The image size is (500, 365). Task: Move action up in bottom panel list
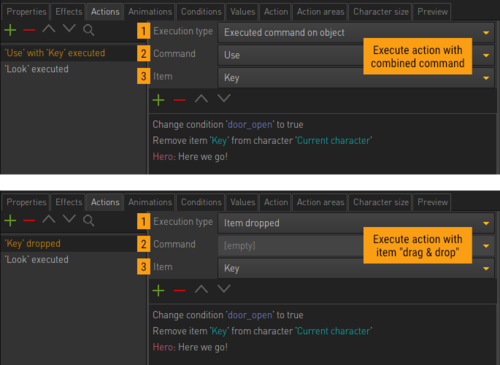click(49, 219)
